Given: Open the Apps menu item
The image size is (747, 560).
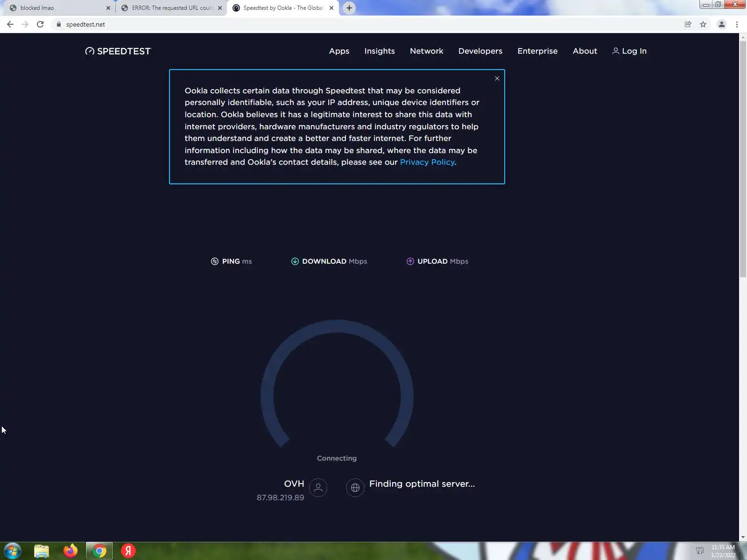Looking at the screenshot, I should [x=339, y=51].
